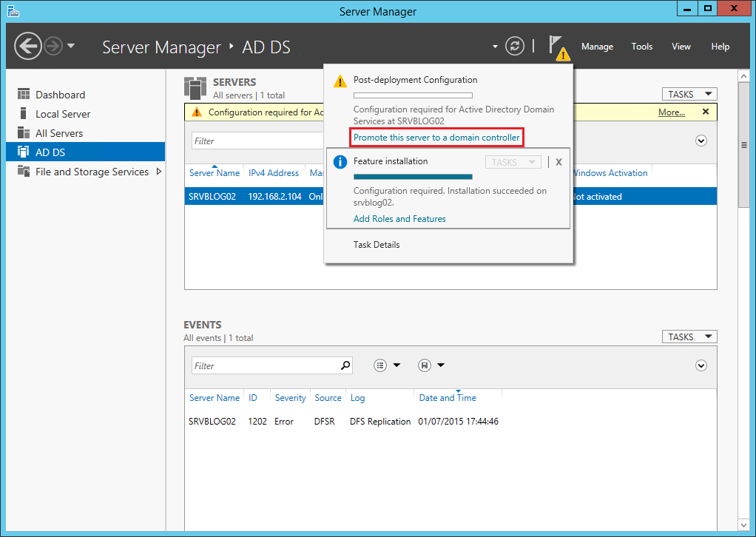756x537 pixels.
Task: Click the Servers filter input field
Action: pyautogui.click(x=258, y=141)
